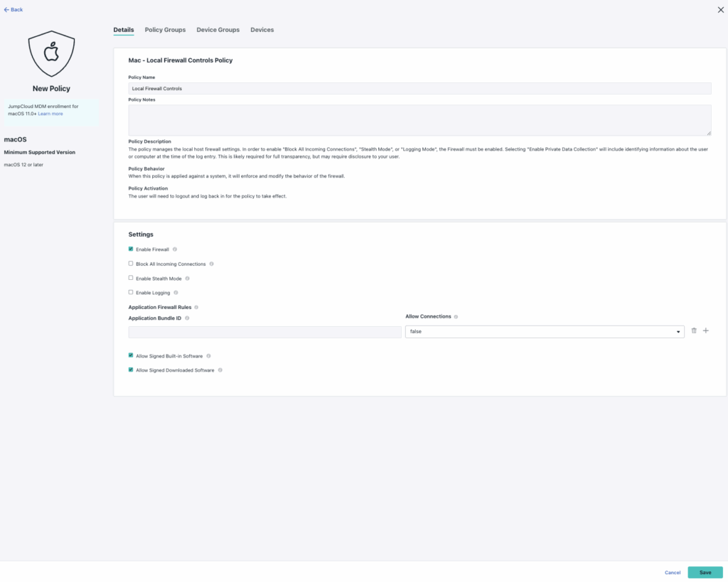Click info icon next to Allow Connections

click(x=456, y=317)
